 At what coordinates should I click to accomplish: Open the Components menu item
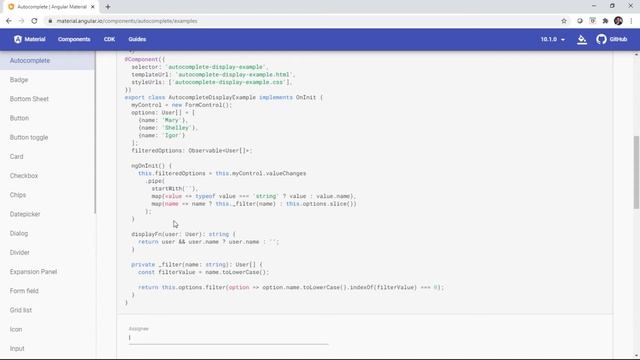tap(74, 39)
